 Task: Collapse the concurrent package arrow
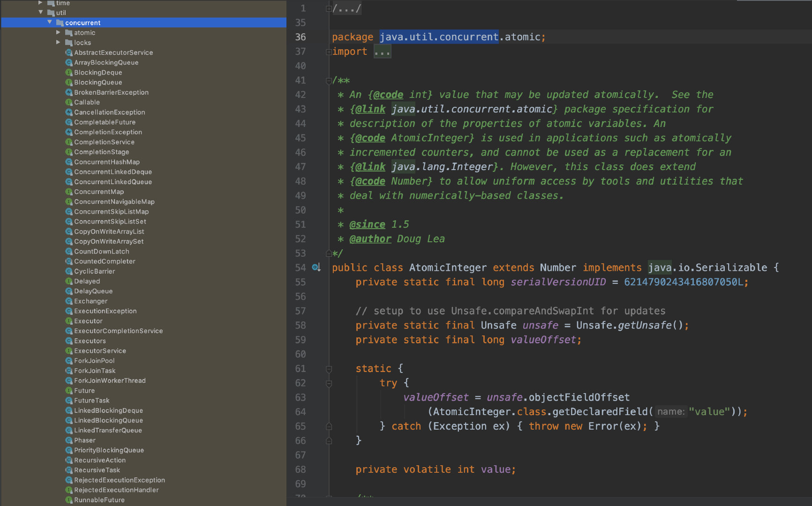pos(50,22)
